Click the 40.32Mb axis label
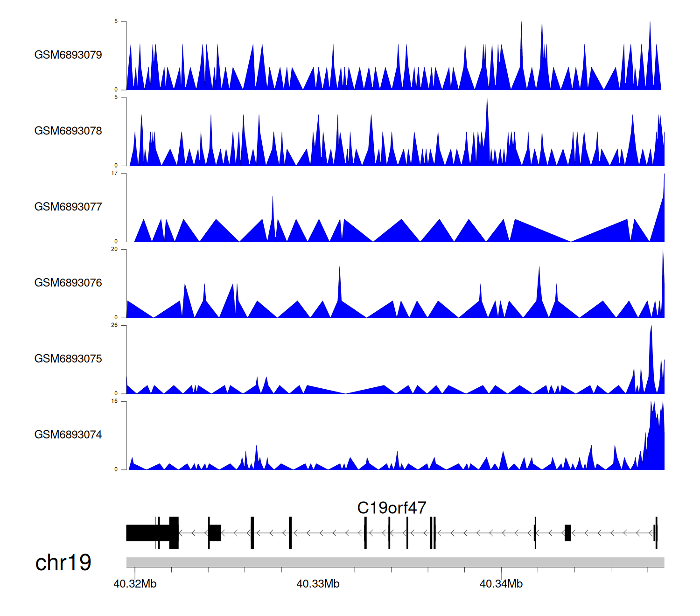This screenshot has width=700, height=616. point(135,584)
